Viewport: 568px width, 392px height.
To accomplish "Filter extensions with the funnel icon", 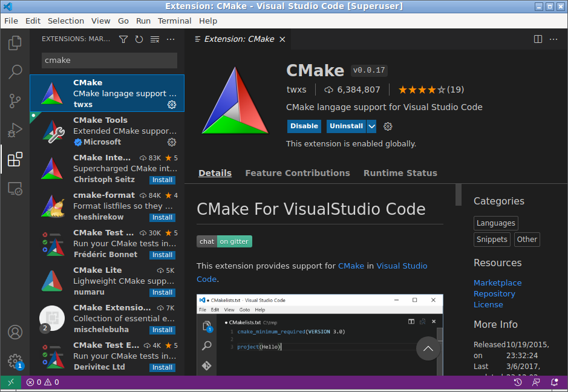I will pos(123,39).
